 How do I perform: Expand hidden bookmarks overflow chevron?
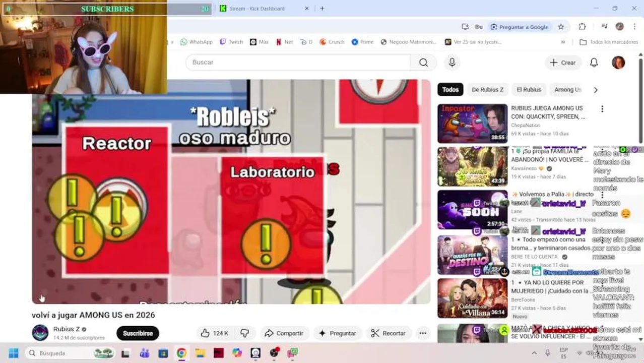click(563, 42)
